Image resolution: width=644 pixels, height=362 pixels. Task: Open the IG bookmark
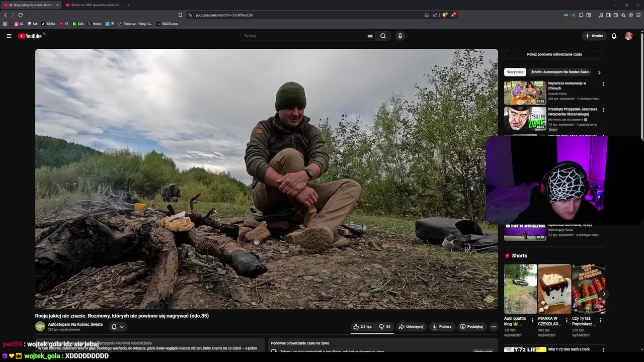tap(19, 24)
